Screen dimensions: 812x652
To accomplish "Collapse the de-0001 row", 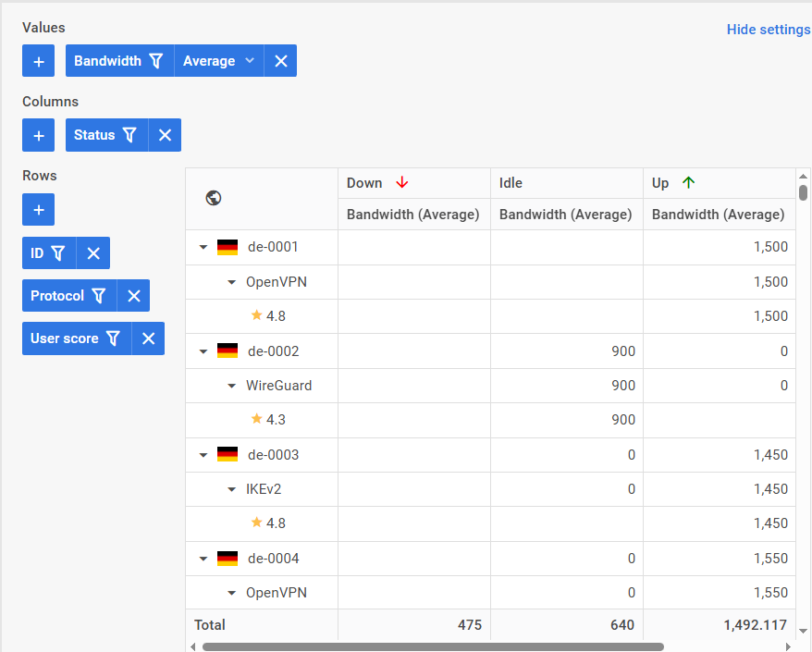I will (203, 247).
